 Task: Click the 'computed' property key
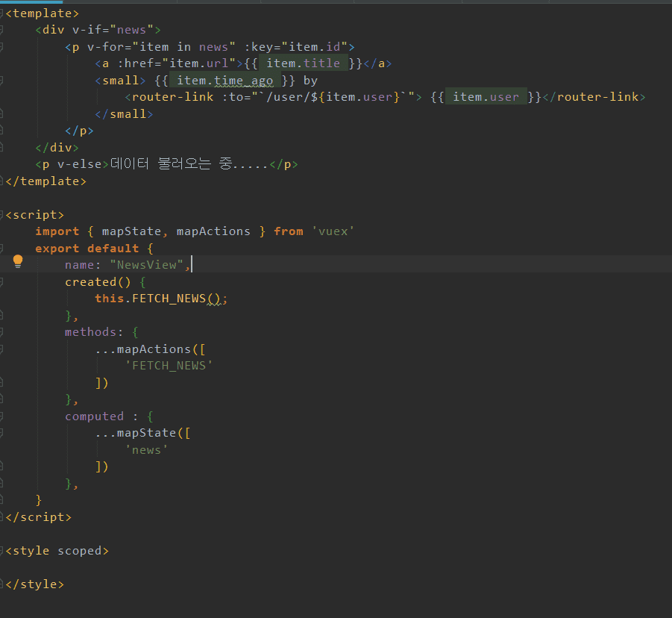click(94, 416)
